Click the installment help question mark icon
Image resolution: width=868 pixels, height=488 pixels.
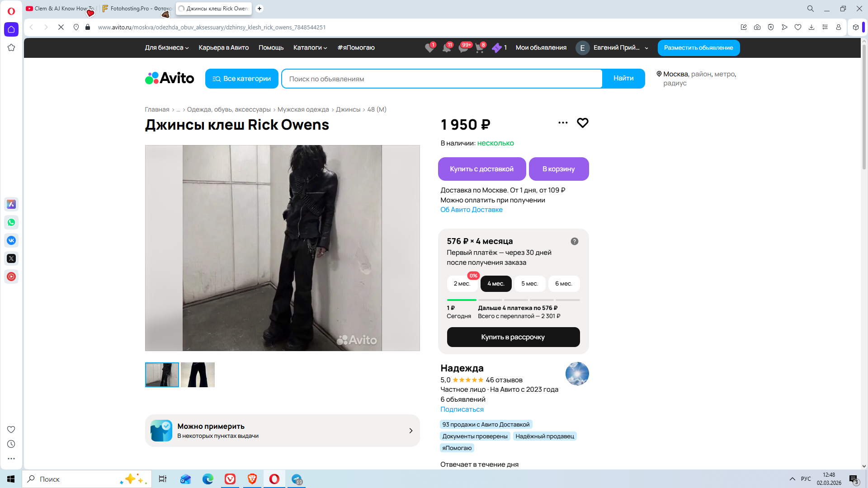point(574,241)
